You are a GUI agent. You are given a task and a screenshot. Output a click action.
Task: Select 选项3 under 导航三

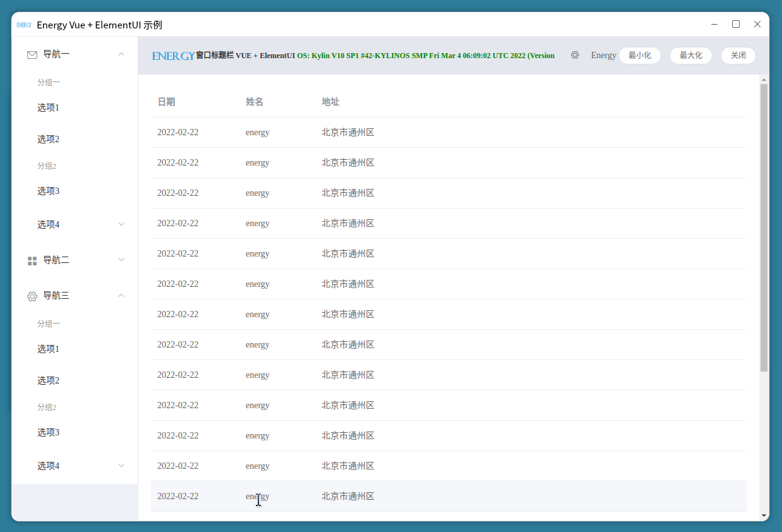48,432
